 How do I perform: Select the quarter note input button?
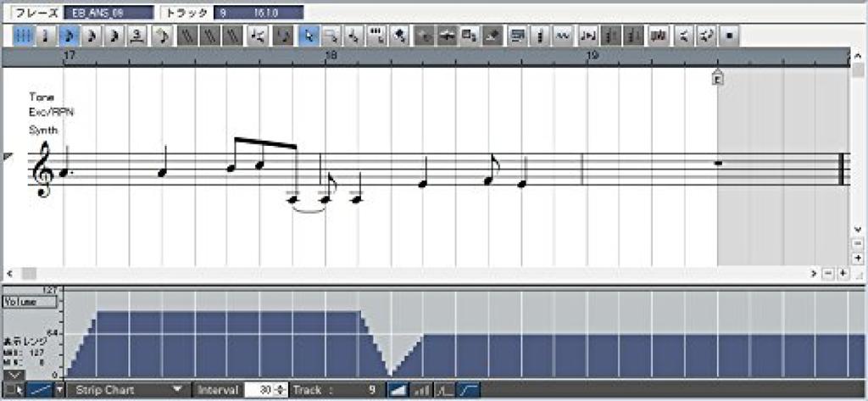pos(45,36)
